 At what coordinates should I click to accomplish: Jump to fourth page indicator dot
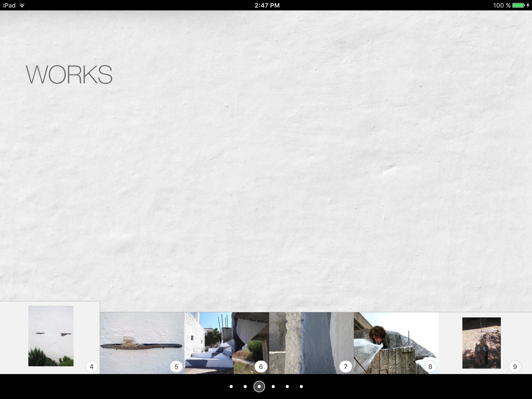pyautogui.click(x=273, y=387)
